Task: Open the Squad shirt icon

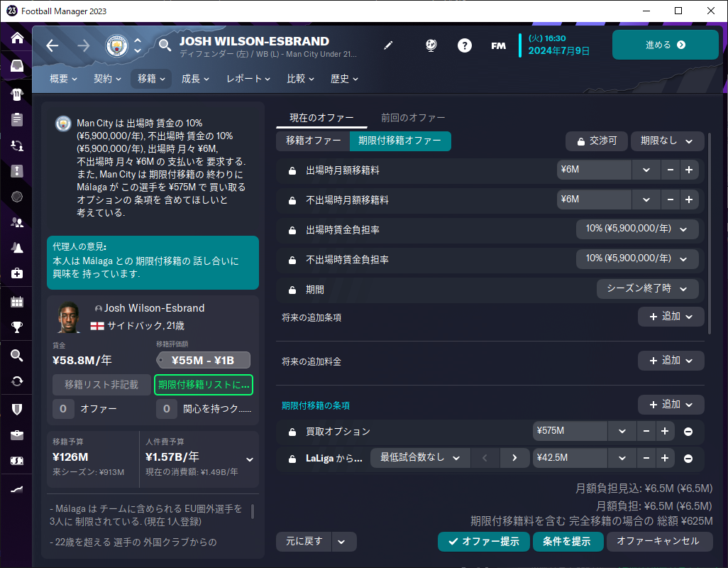Action: 17,94
